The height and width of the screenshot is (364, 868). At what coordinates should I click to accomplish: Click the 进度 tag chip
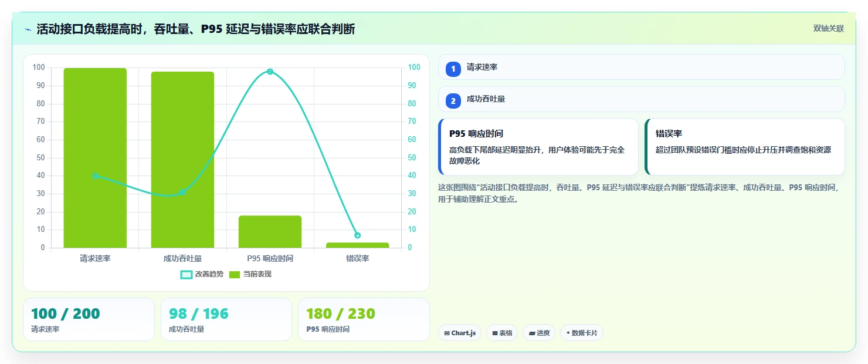539,333
